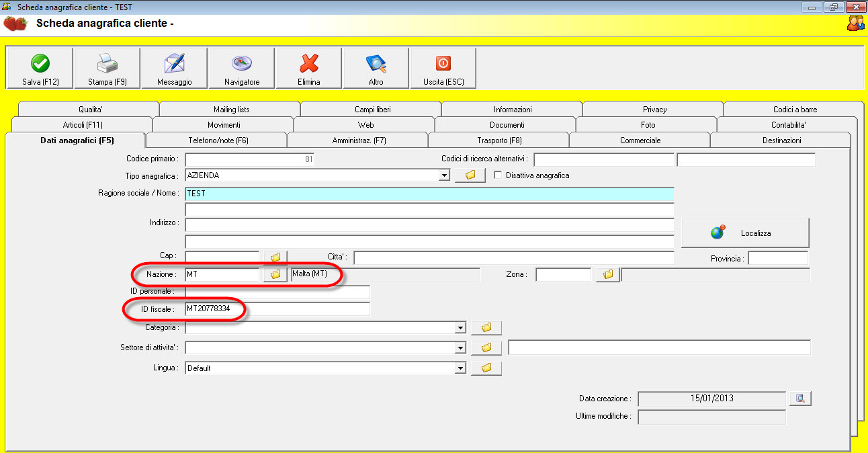Click the Ragione sociale field containing TEST
The width and height of the screenshot is (868, 453).
[429, 194]
